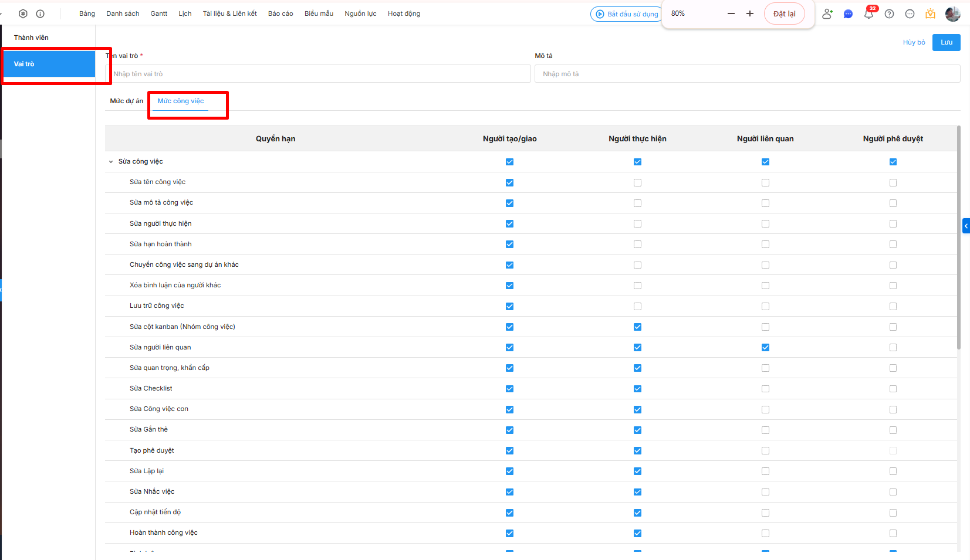
Task: Click the zoom in plus button
Action: pos(750,13)
